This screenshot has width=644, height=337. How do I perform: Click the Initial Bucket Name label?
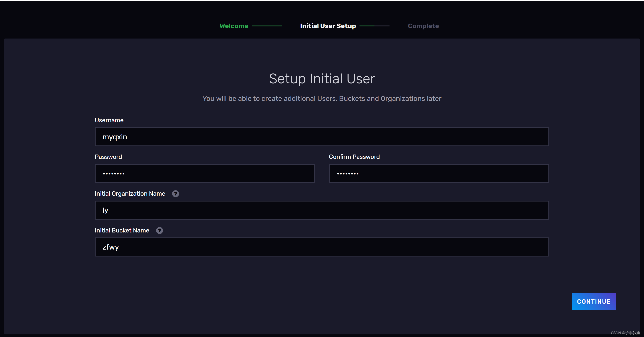[122, 231]
